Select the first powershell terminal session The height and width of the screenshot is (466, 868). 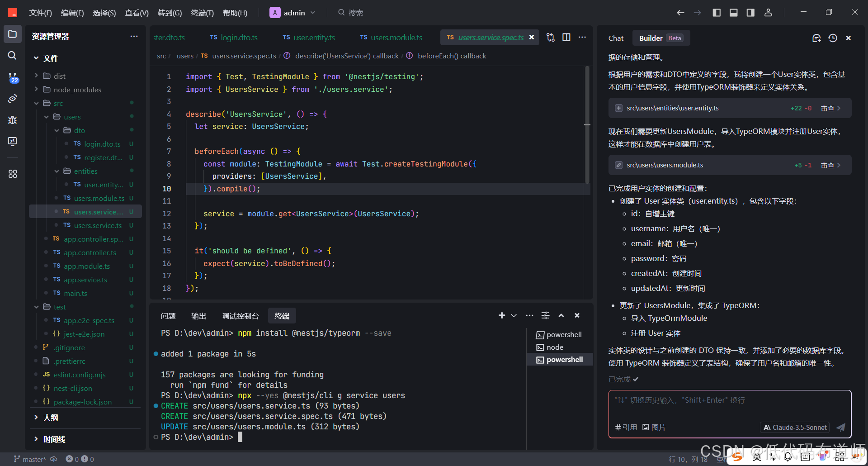[x=560, y=335]
